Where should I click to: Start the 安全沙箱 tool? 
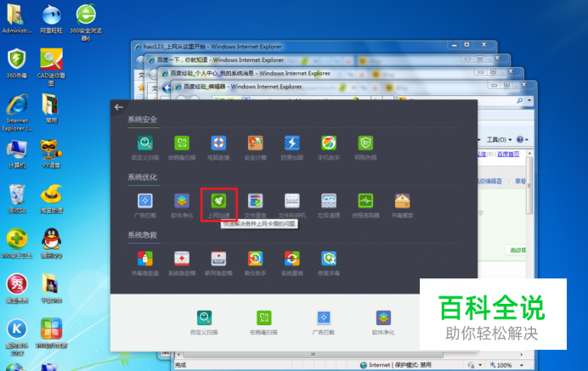point(256,148)
